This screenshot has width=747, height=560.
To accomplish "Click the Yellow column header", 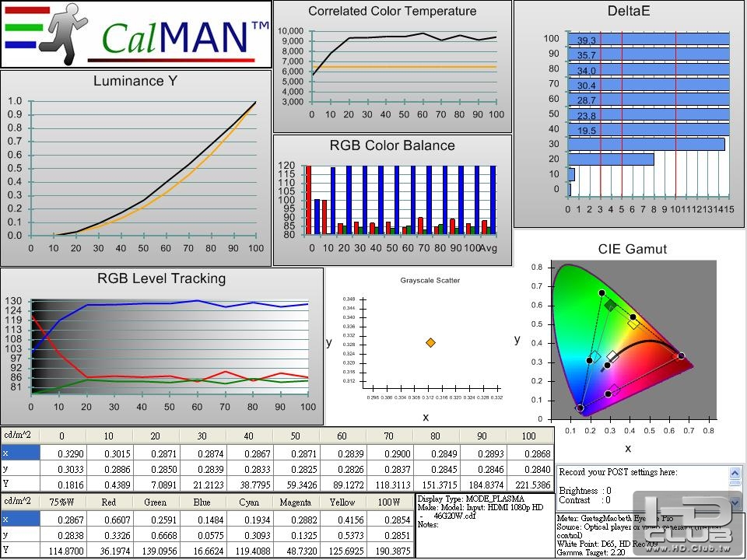I will click(343, 502).
